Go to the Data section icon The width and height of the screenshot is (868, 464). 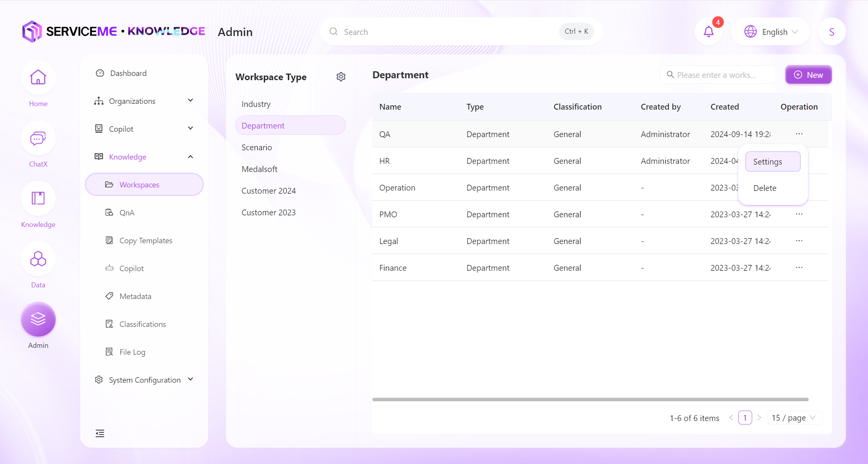pos(38,259)
